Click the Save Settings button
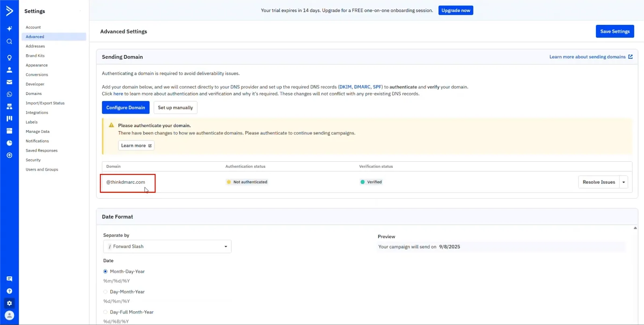644x325 pixels. (x=615, y=31)
